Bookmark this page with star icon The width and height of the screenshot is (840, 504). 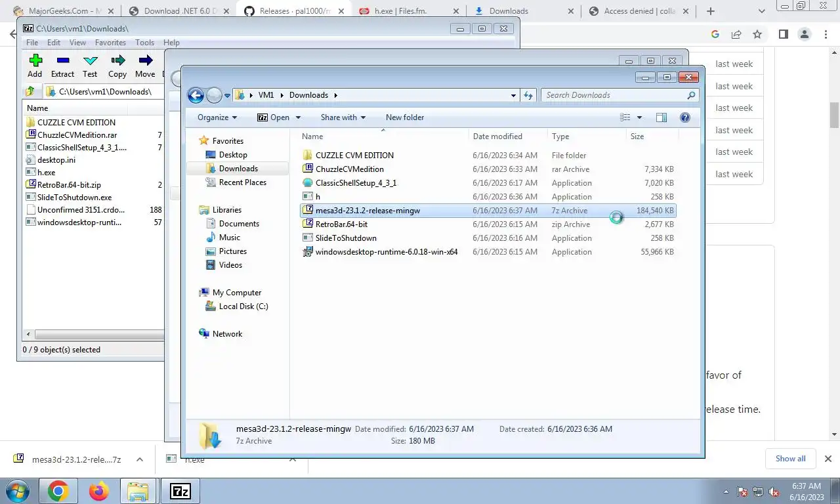coord(757,34)
